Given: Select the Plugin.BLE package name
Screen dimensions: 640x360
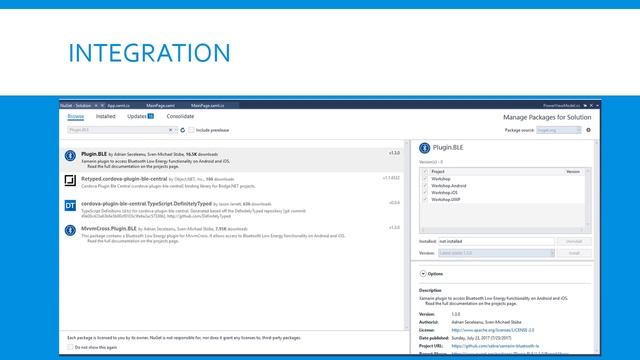Looking at the screenshot, I should 94,154.
